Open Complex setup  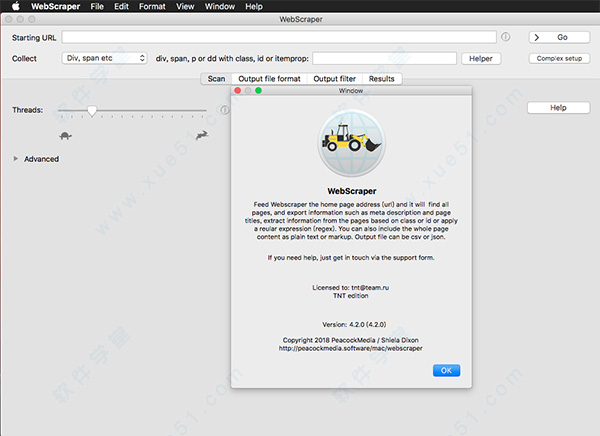pos(559,59)
